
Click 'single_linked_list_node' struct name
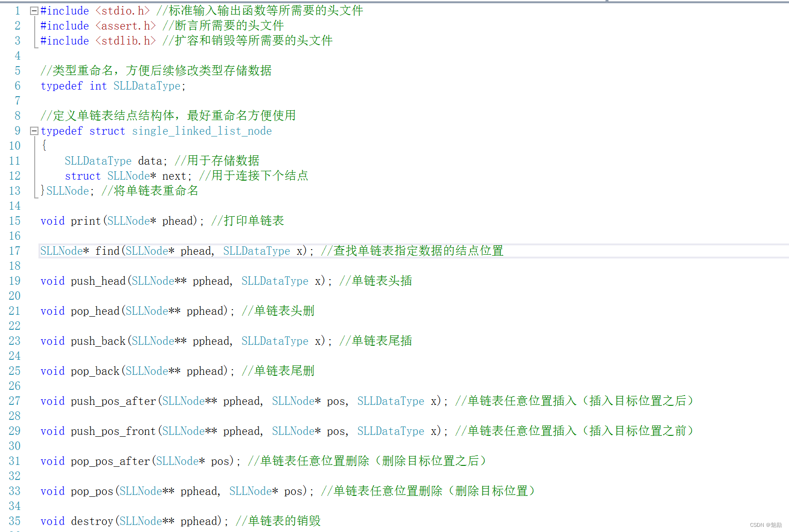(x=202, y=131)
